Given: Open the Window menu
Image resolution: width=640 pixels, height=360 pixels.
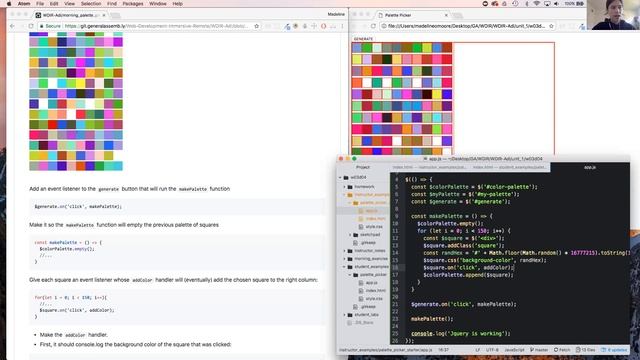Looking at the screenshot, I should tap(158, 4).
